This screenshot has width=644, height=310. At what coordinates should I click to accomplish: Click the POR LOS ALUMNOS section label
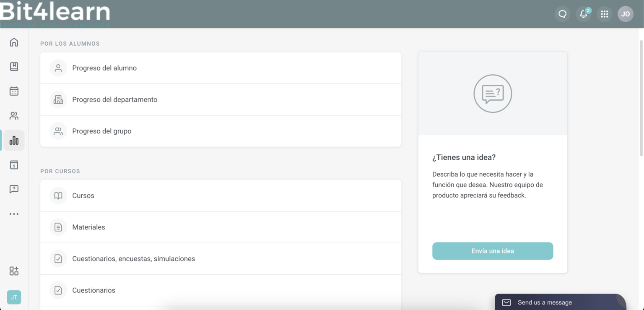point(70,44)
